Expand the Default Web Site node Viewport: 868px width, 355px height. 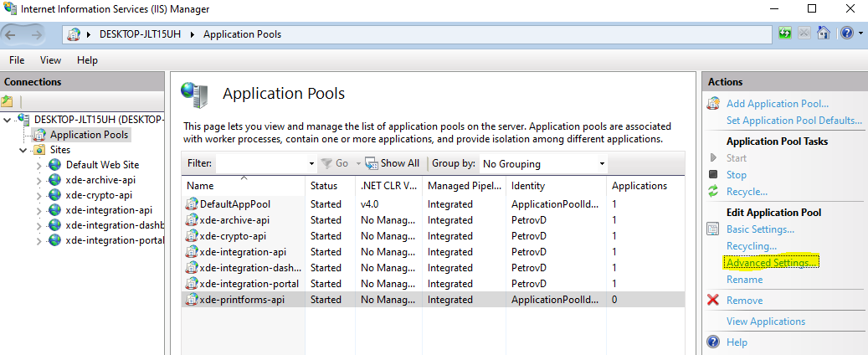[39, 165]
